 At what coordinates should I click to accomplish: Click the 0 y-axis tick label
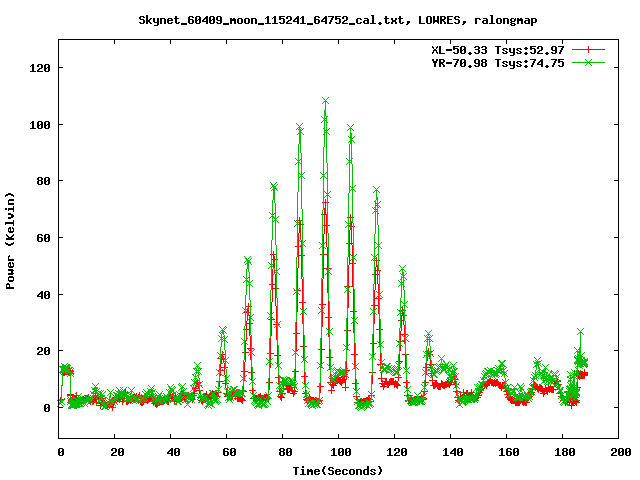click(47, 408)
